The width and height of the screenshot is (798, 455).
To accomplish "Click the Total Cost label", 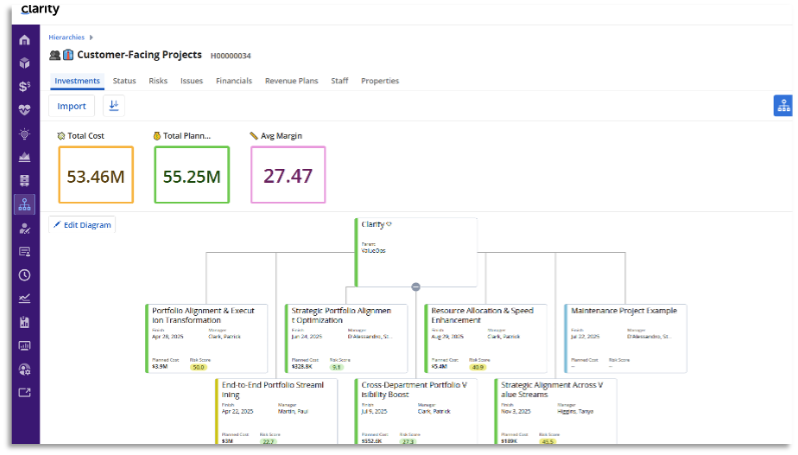I will pyautogui.click(x=86, y=136).
